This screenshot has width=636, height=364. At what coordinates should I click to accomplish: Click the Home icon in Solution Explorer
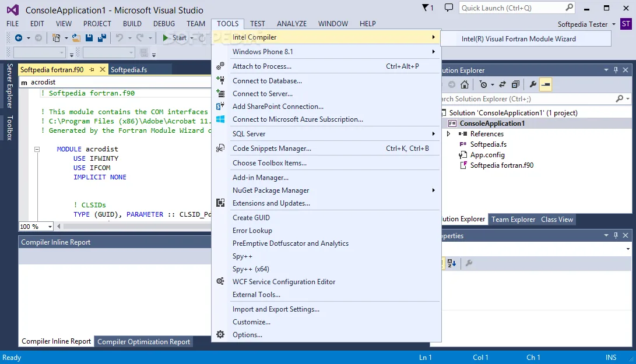point(465,84)
